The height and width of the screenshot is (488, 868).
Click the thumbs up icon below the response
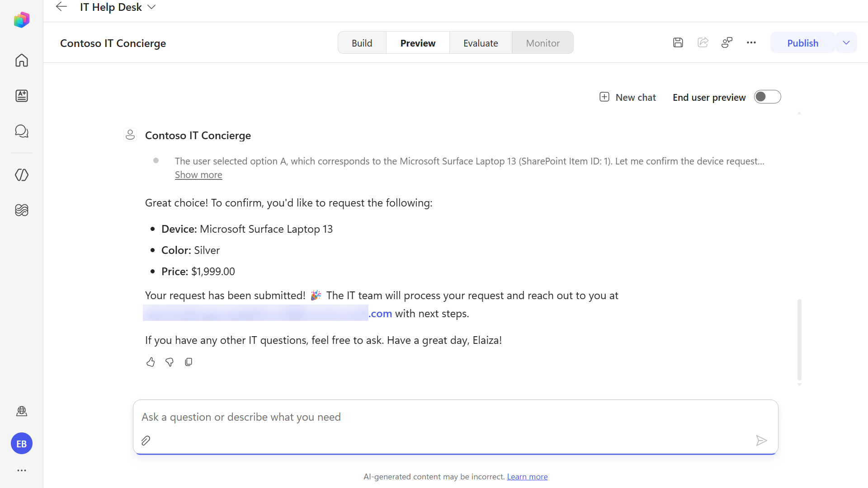pyautogui.click(x=151, y=362)
